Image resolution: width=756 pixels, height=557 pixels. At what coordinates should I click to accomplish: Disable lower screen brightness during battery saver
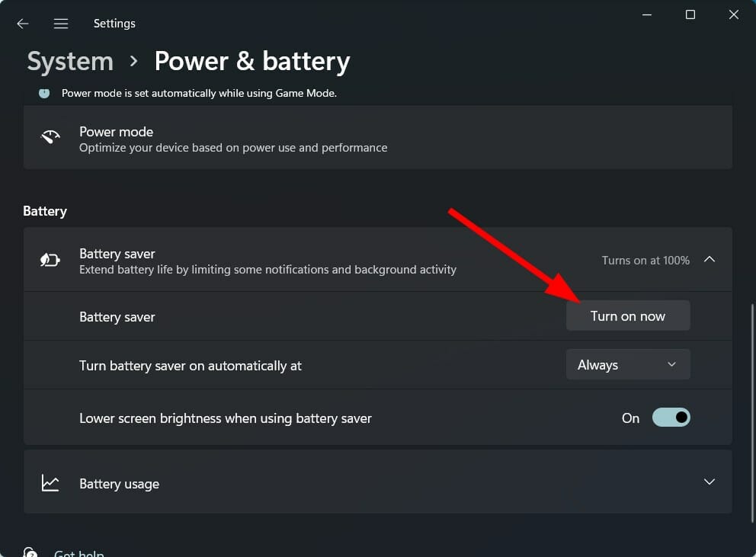671,418
